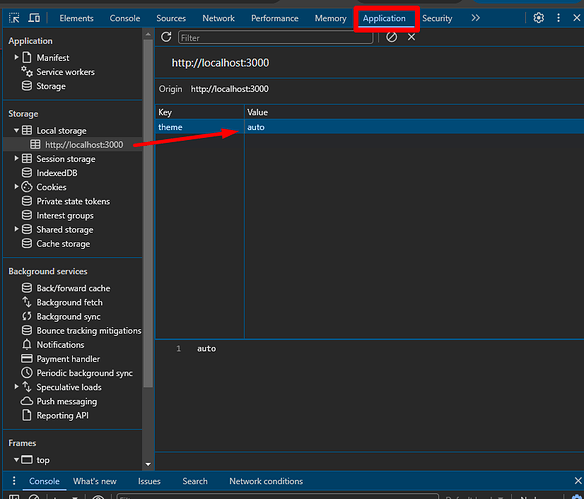Open the Issues drawer tab
The height and width of the screenshot is (499, 584).
pyautogui.click(x=149, y=481)
